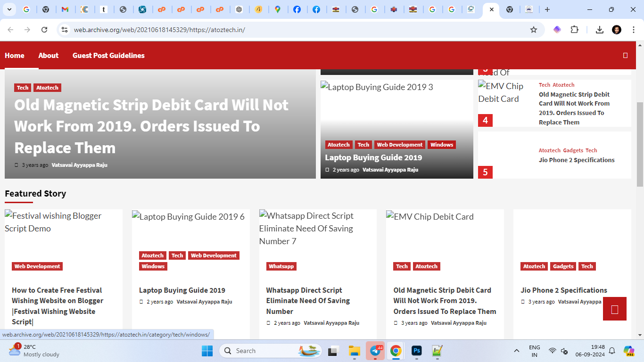Screen dimensions: 644x362
Task: Open "Whatsapp Direct Script Eliminate Need Of Saving Number" article
Action: pos(308,301)
